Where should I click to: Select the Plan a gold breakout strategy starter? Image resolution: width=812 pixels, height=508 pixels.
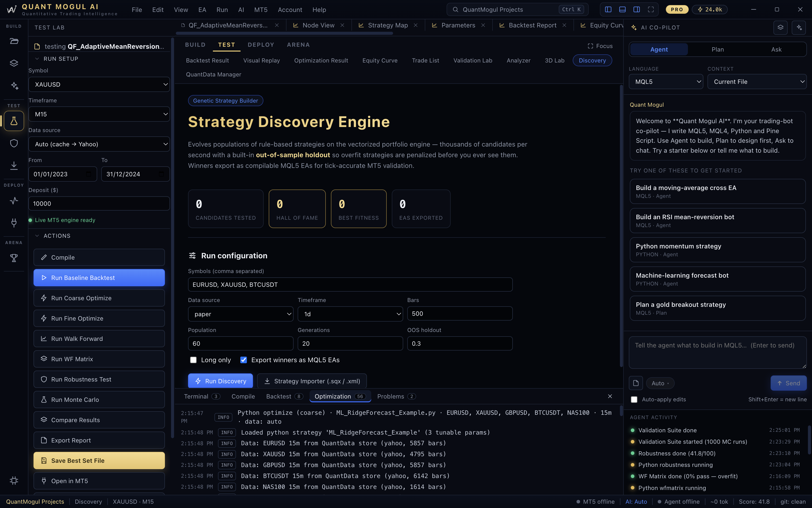718,308
